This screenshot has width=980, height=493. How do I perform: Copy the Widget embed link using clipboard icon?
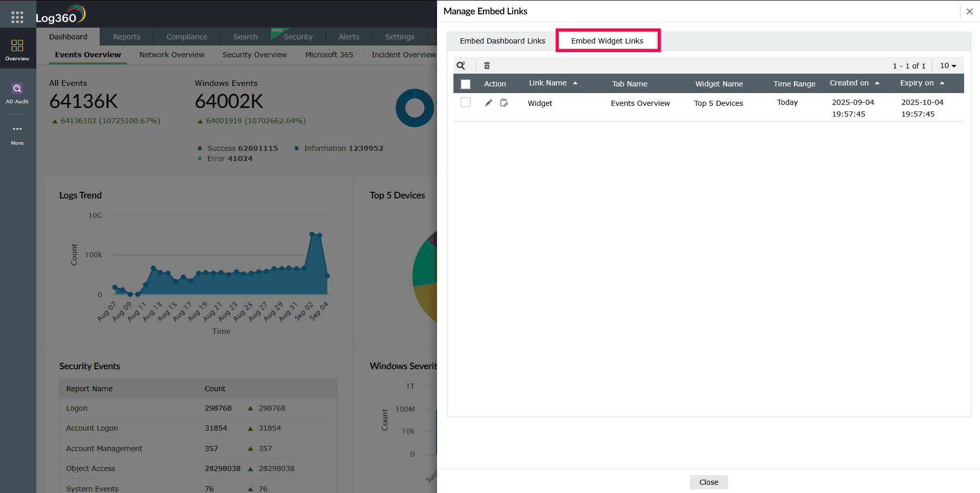click(504, 103)
